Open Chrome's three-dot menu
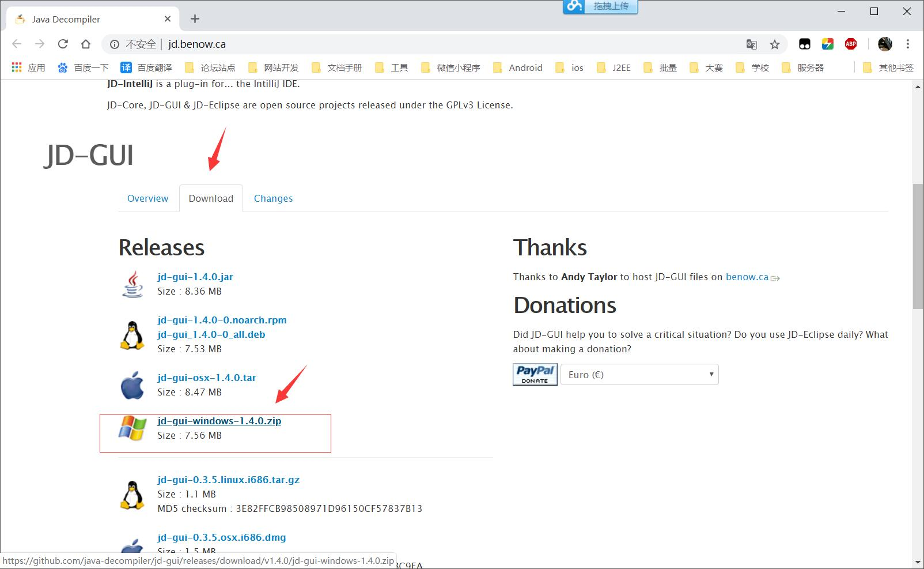 (x=908, y=44)
